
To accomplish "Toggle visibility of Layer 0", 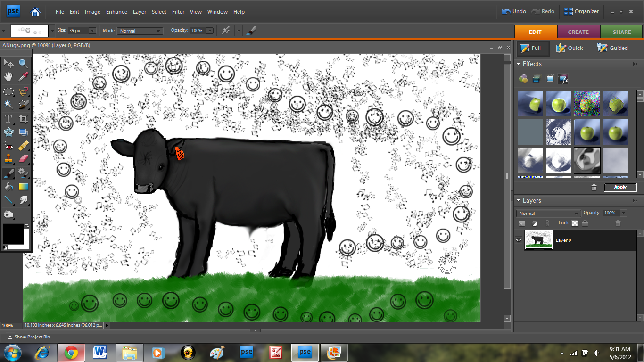I will [x=519, y=240].
